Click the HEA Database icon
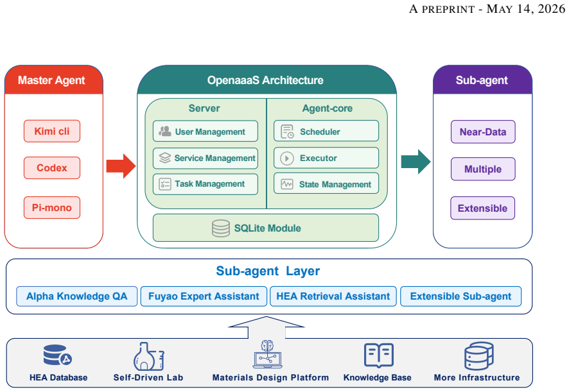The image size is (569, 392). tap(57, 355)
